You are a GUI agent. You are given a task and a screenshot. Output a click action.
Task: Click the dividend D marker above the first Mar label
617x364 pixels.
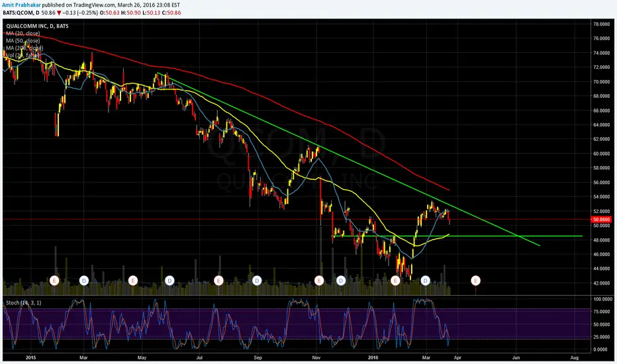click(84, 281)
